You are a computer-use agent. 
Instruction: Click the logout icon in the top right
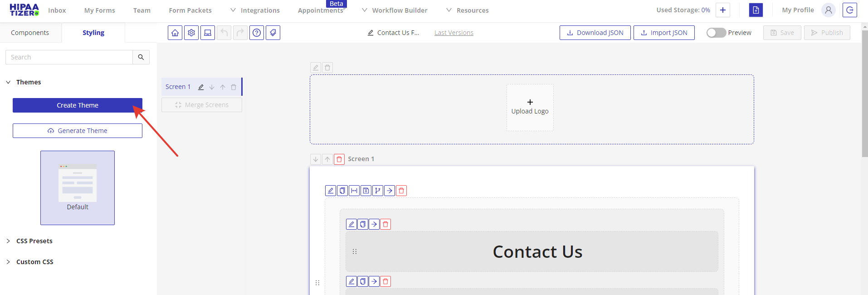(849, 10)
